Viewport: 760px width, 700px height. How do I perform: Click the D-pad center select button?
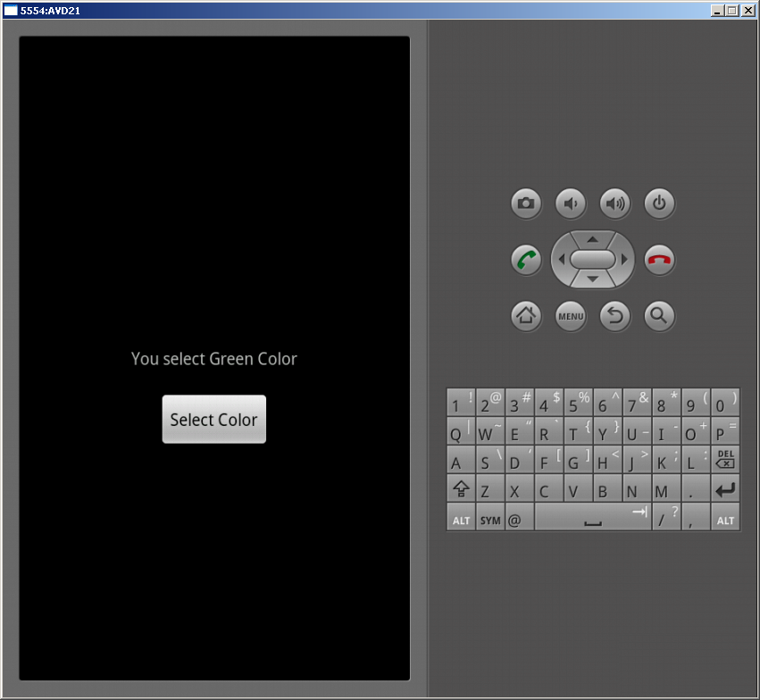pos(592,260)
